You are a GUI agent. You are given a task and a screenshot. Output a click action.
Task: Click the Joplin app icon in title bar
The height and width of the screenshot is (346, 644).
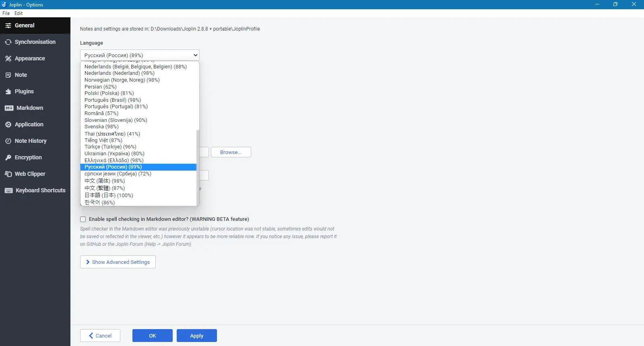tap(4, 4)
